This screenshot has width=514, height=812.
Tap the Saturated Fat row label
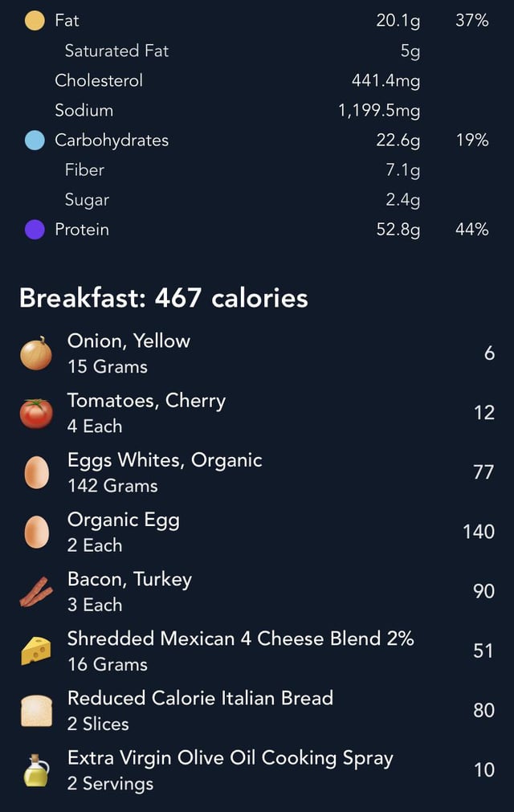click(x=116, y=51)
